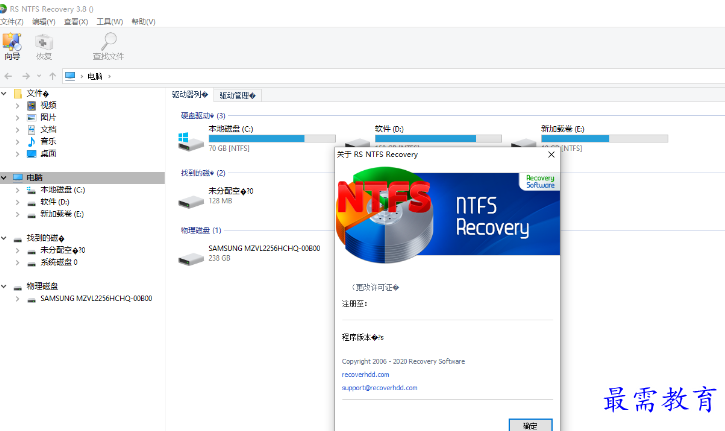The image size is (725, 431).
Task: Click 物理磁盘 (1) group header
Action: pyautogui.click(x=201, y=230)
